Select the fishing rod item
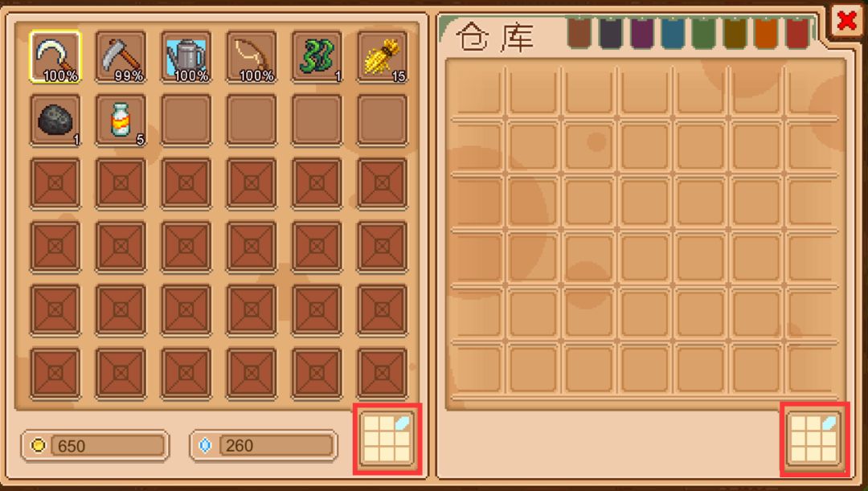 click(252, 57)
